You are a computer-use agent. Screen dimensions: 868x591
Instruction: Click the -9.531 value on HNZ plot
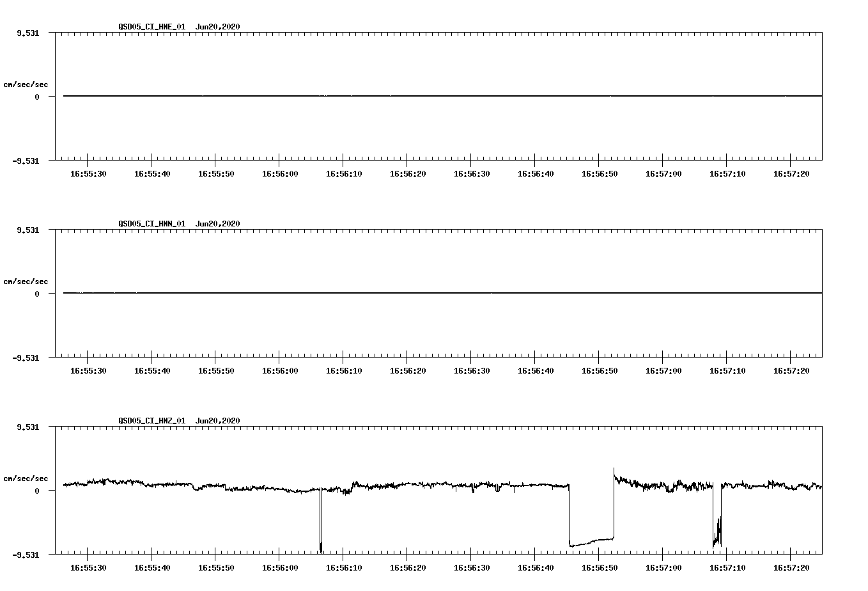tap(26, 555)
